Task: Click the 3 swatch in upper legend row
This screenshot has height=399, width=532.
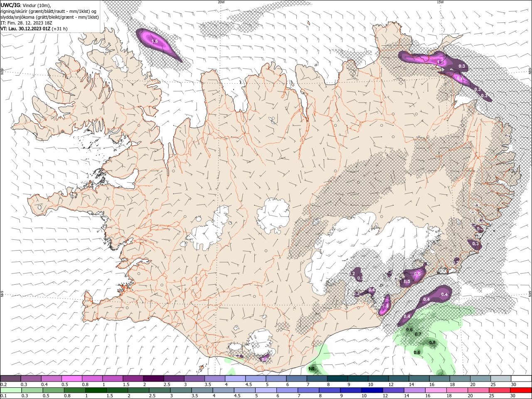Action: (195, 379)
